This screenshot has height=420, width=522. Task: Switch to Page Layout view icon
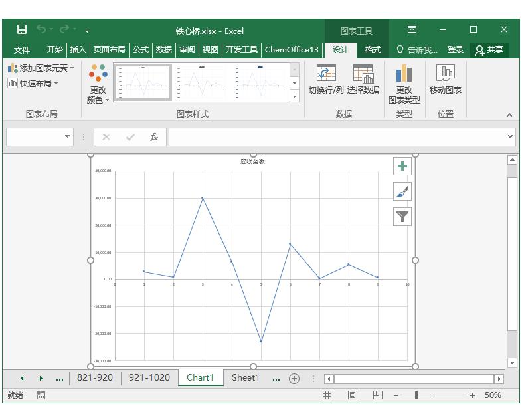click(352, 395)
